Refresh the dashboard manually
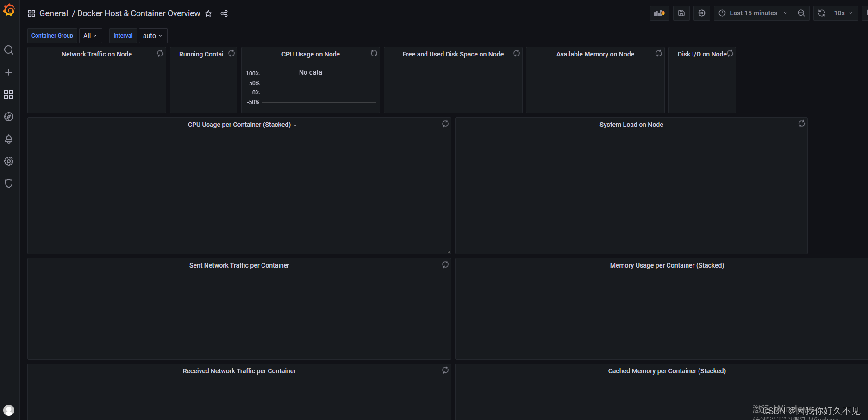This screenshot has width=868, height=420. tap(822, 13)
